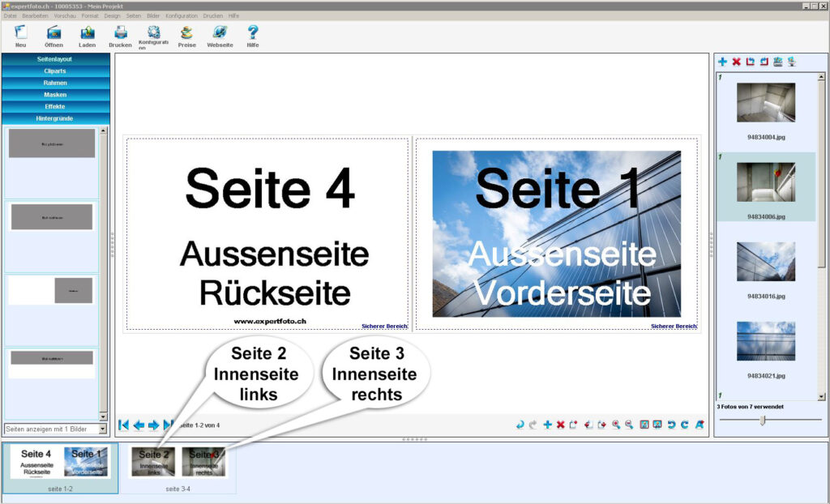Click the Laden icon in the toolbar

pyautogui.click(x=87, y=34)
